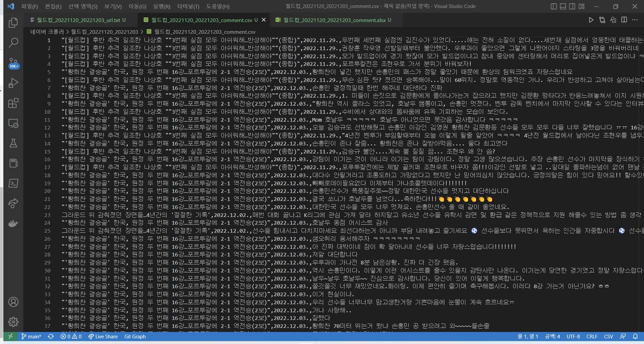Click line number 23 in the gutter

[x=47, y=215]
